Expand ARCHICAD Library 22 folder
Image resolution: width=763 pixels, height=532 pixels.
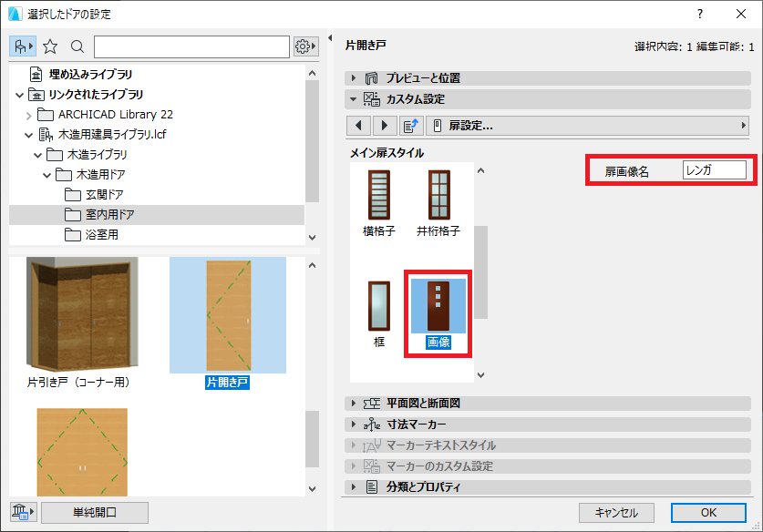coord(28,116)
